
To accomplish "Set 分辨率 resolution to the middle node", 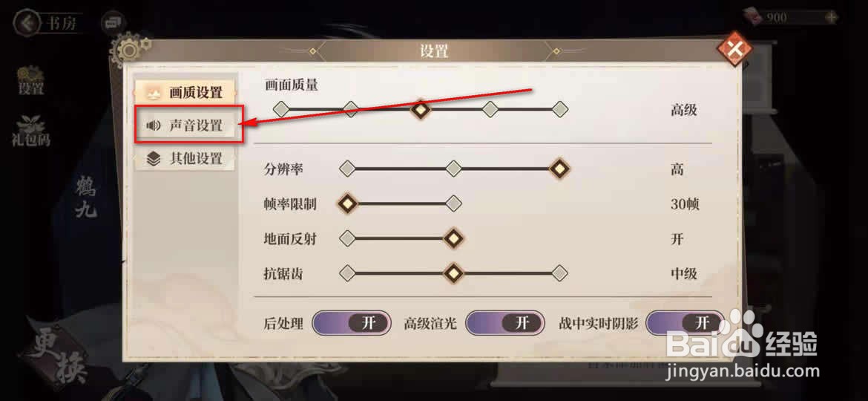I will 453,169.
